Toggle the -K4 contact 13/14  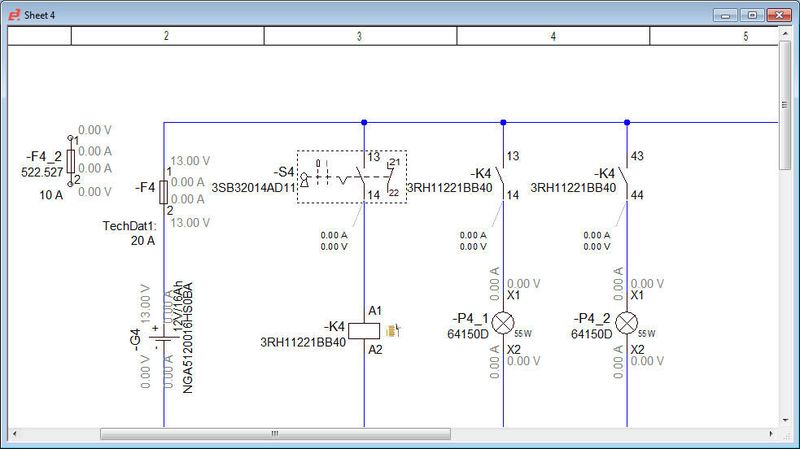click(502, 176)
